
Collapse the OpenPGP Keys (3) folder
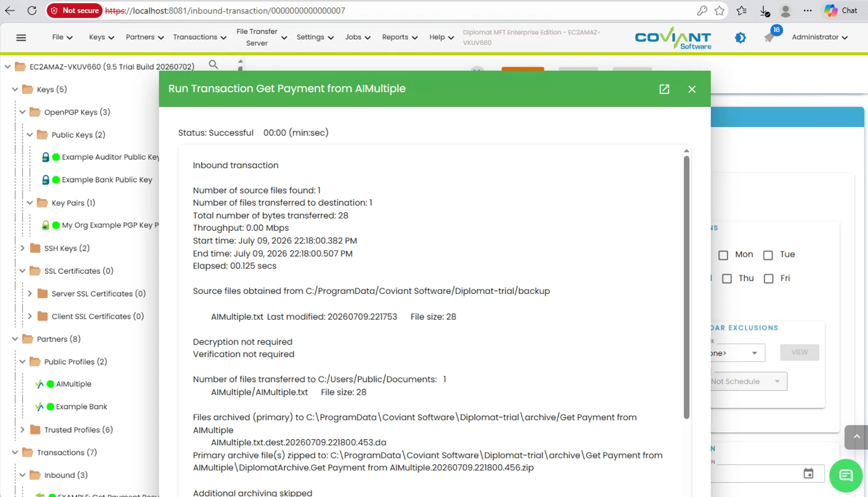22,112
